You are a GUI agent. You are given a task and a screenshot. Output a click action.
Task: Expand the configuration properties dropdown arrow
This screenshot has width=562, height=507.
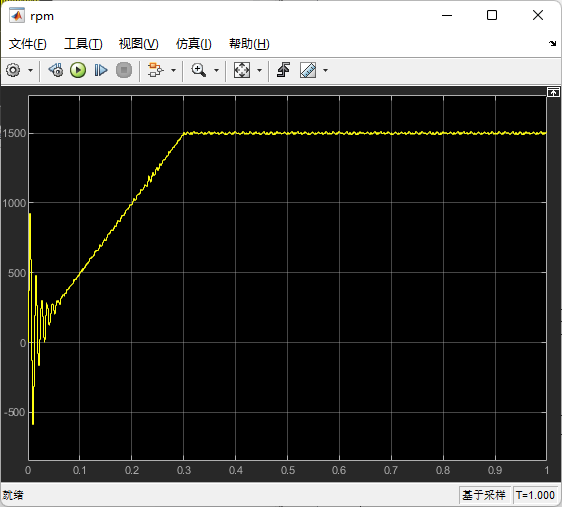click(x=30, y=70)
